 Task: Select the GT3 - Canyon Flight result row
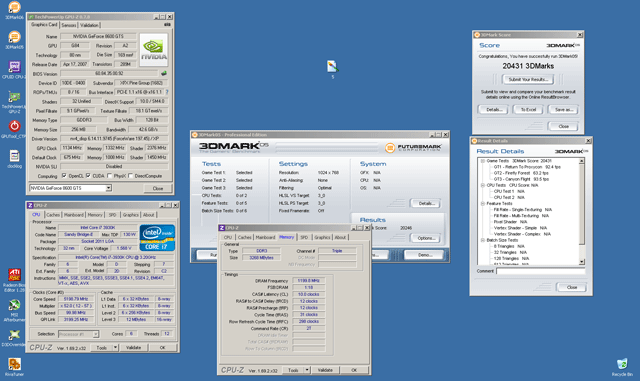click(521, 179)
